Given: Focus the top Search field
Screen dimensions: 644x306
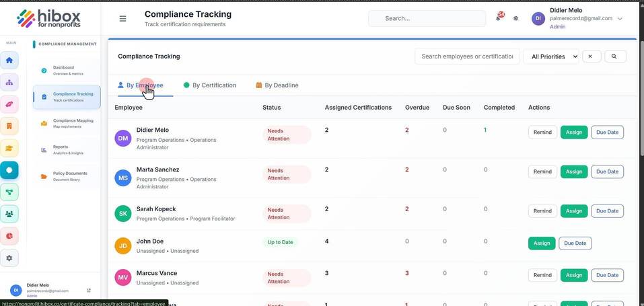Looking at the screenshot, I should 427,18.
